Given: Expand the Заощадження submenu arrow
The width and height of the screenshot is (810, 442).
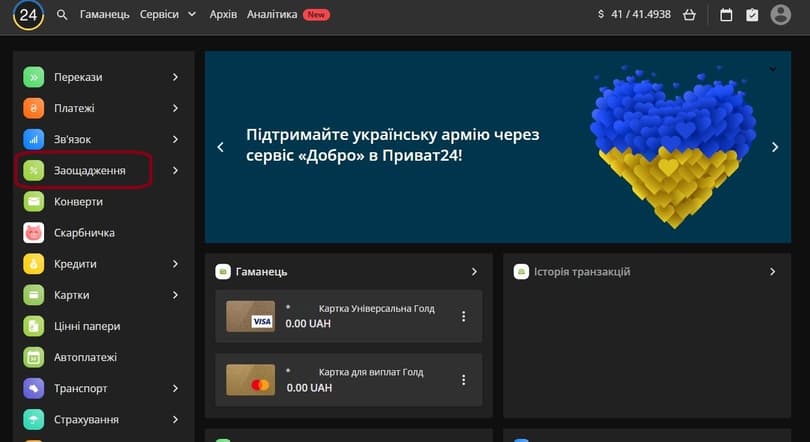Looking at the screenshot, I should click(x=175, y=170).
